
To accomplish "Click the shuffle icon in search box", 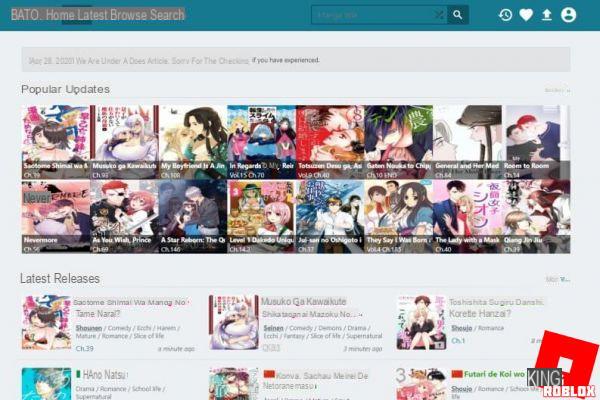I will pyautogui.click(x=439, y=15).
